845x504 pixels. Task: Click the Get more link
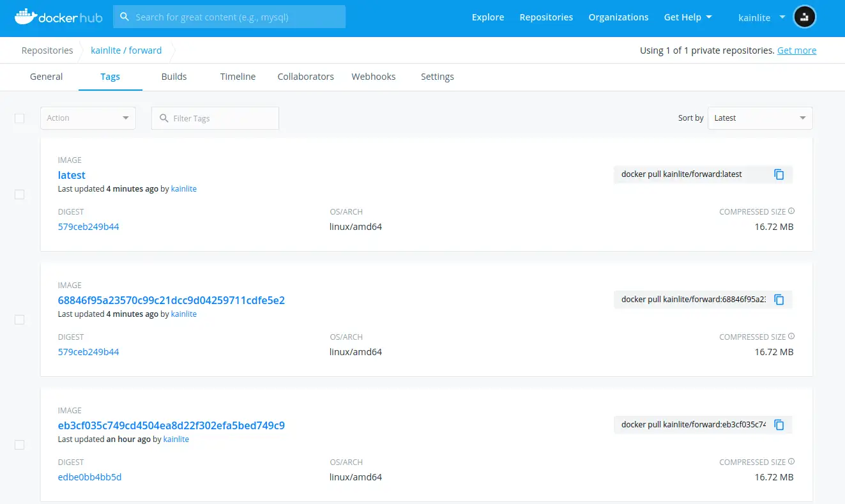click(x=796, y=50)
